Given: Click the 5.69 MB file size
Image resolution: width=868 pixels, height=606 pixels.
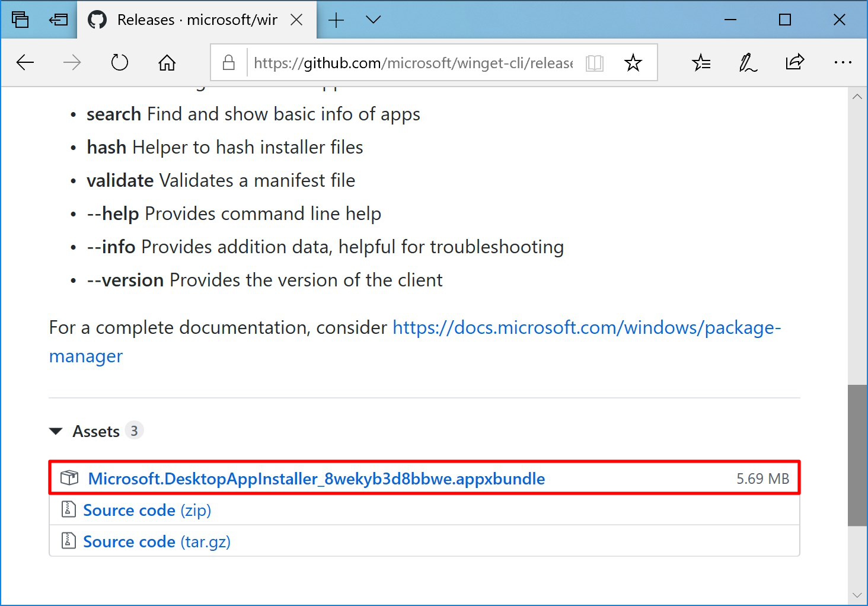Looking at the screenshot, I should coord(763,479).
